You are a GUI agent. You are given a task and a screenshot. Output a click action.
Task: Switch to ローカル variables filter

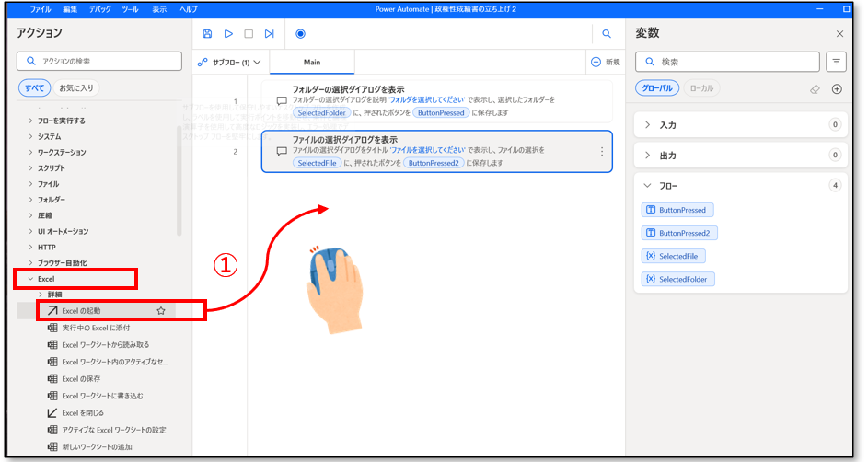pos(702,88)
